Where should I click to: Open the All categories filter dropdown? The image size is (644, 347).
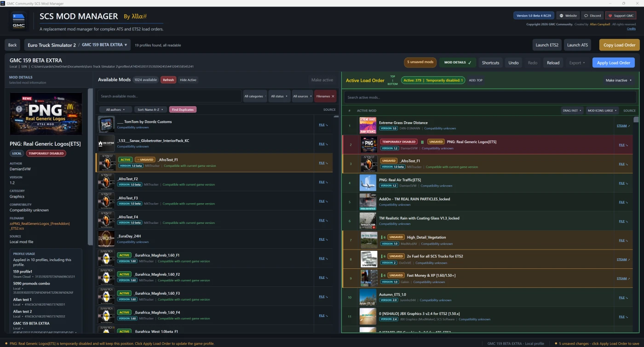(x=255, y=96)
